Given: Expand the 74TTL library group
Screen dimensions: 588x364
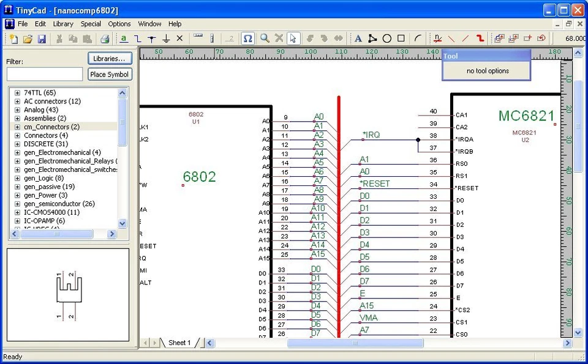Looking at the screenshot, I should point(16,92).
